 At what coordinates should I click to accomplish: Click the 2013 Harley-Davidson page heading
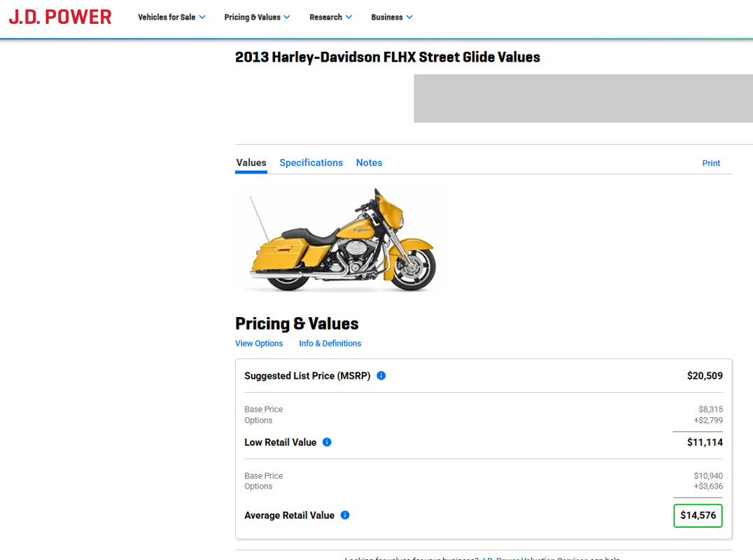click(388, 57)
